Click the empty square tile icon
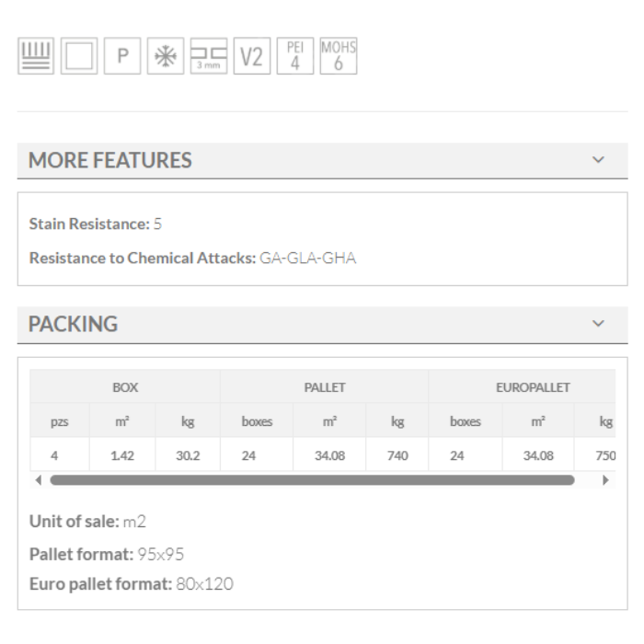The height and width of the screenshot is (644, 644). point(80,56)
